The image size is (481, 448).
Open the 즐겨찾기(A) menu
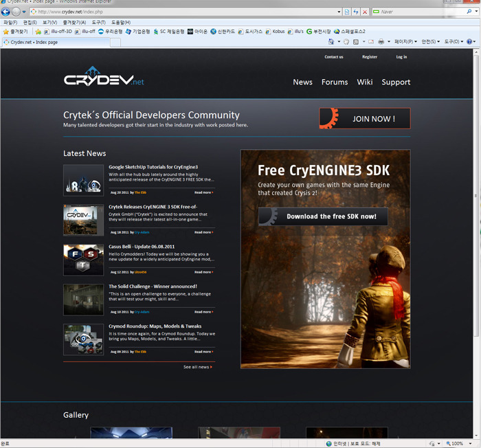74,23
